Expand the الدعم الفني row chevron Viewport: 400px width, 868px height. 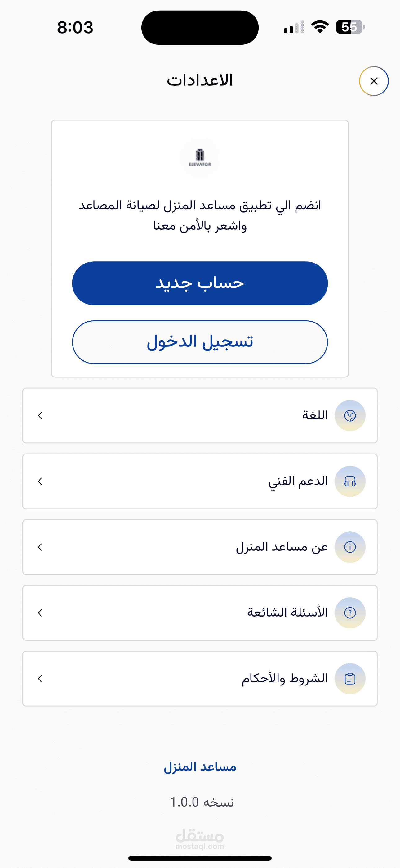(x=40, y=481)
